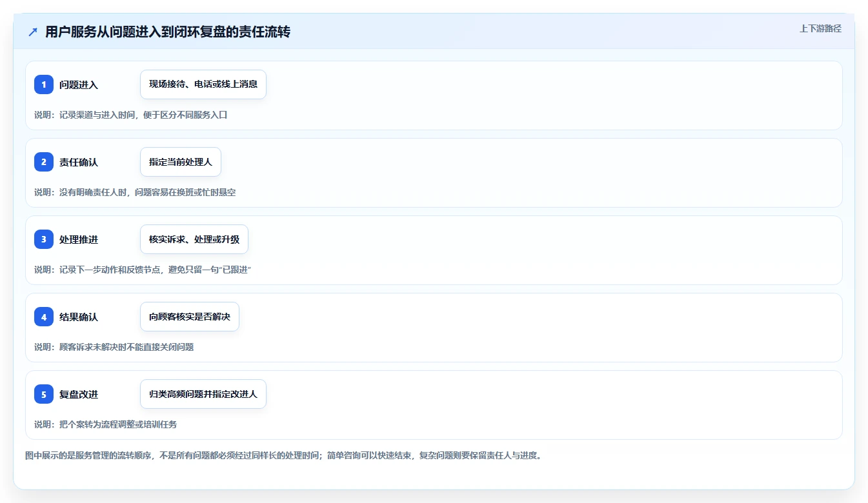This screenshot has height=503, width=868.
Task: Click step badge 3 for 处理推进
Action: pos(44,239)
